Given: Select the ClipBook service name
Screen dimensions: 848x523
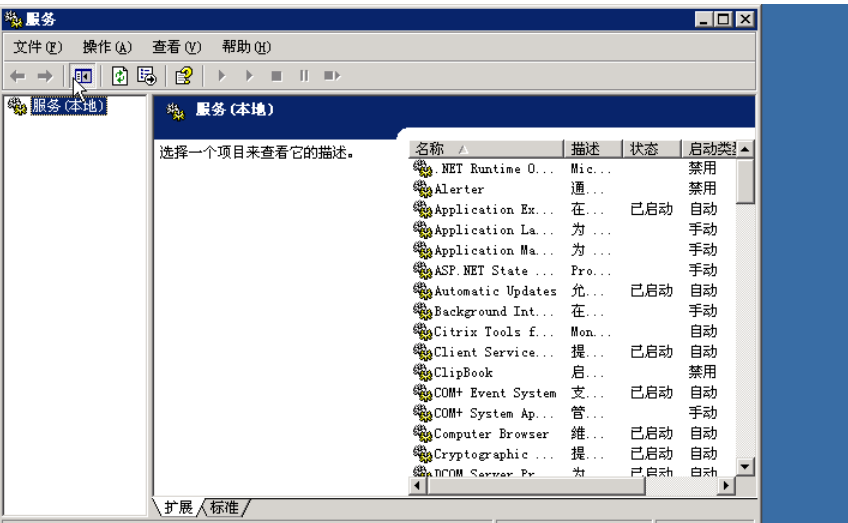Looking at the screenshot, I should (x=463, y=373).
